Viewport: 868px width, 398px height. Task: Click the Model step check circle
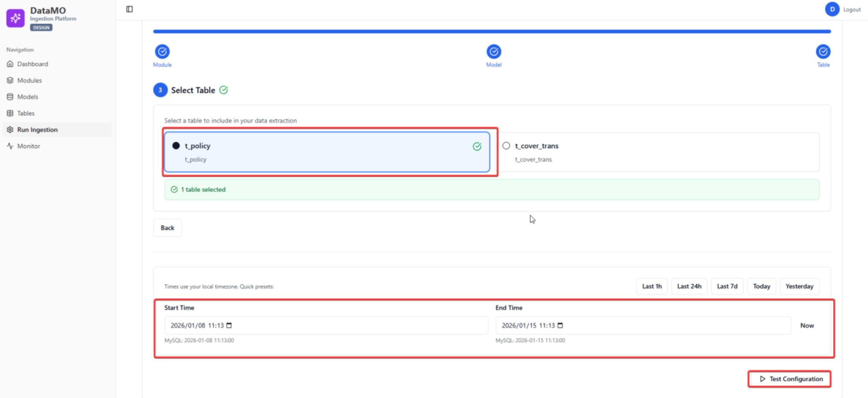(494, 52)
